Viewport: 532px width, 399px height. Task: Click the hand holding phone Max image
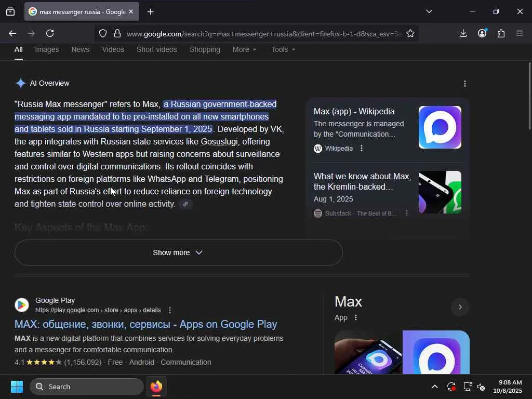pyautogui.click(x=368, y=352)
